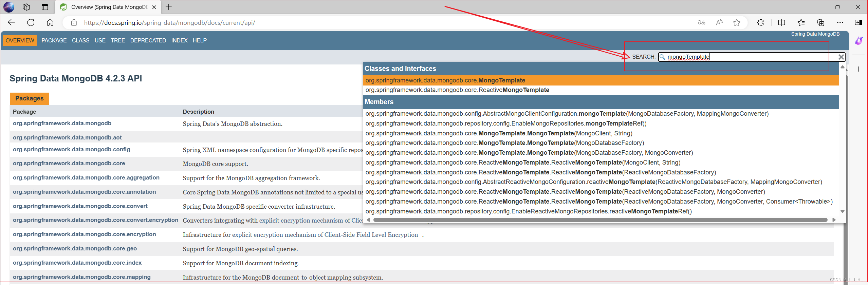Open package org.springframework.data.mongodb

[x=62, y=123]
